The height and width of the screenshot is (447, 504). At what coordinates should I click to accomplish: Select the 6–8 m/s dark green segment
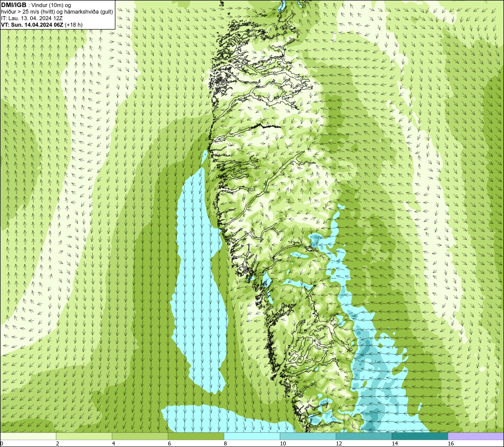coord(196,436)
